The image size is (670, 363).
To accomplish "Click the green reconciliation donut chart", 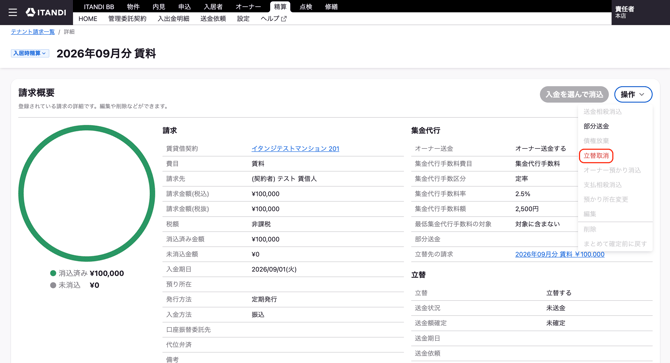I will (86, 193).
